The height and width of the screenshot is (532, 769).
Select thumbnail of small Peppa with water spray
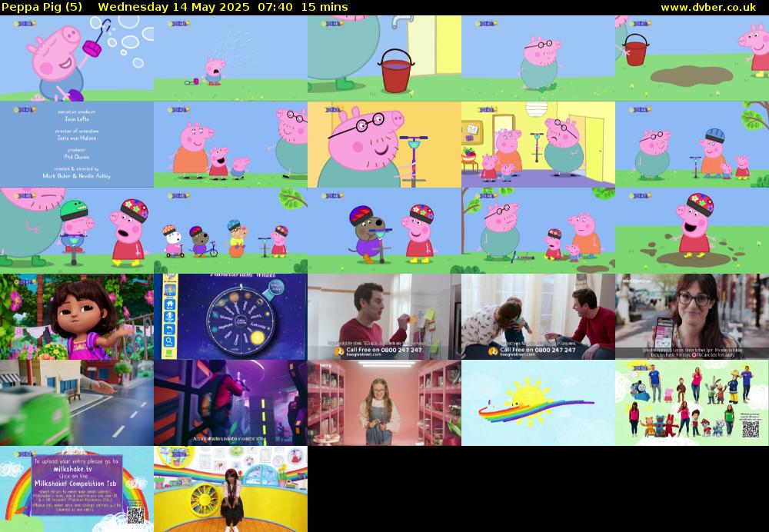pyautogui.click(x=231, y=58)
